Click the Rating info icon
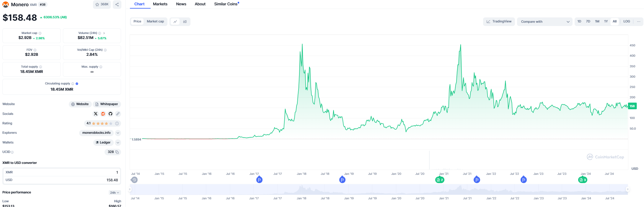The image size is (644, 207). click(x=117, y=123)
